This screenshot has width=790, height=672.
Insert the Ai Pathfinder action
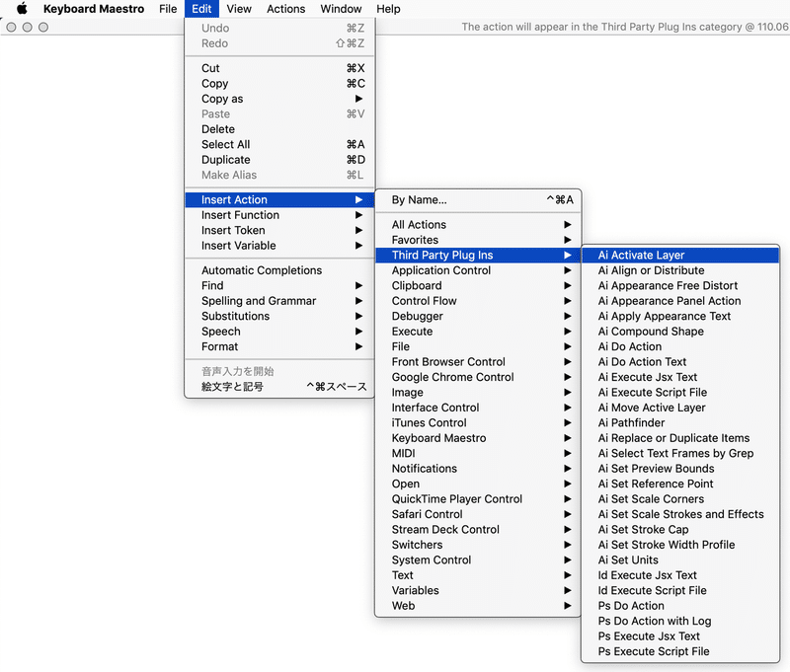680,422
